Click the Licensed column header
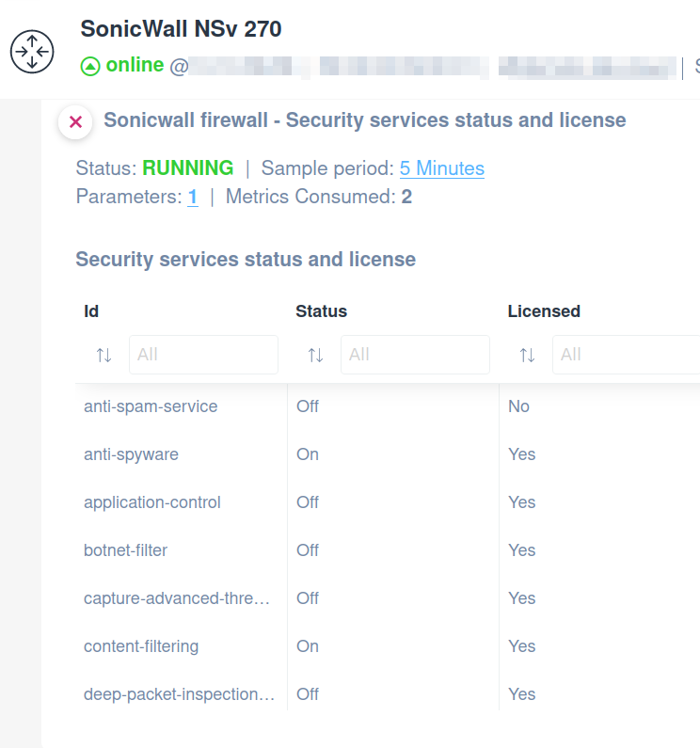 (544, 311)
